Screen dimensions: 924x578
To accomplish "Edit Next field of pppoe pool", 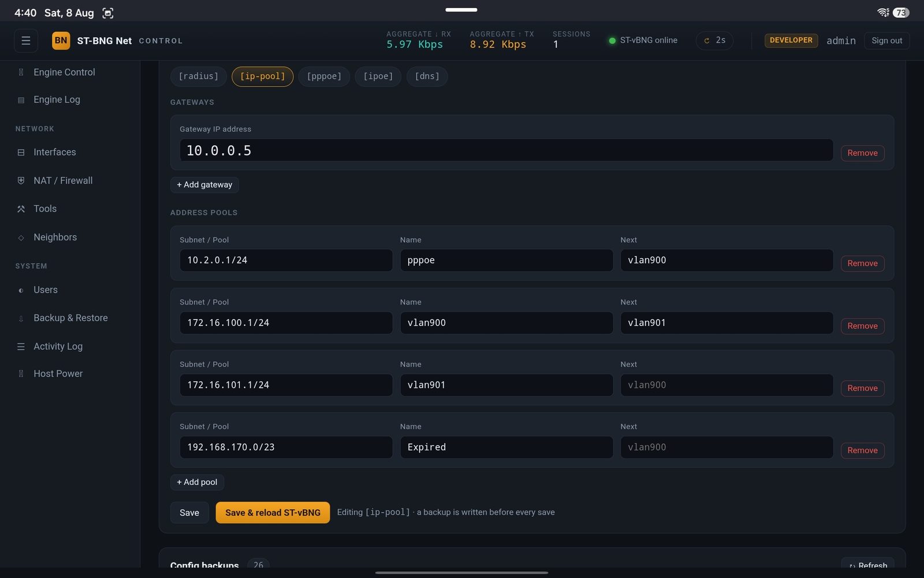I will pyautogui.click(x=726, y=260).
